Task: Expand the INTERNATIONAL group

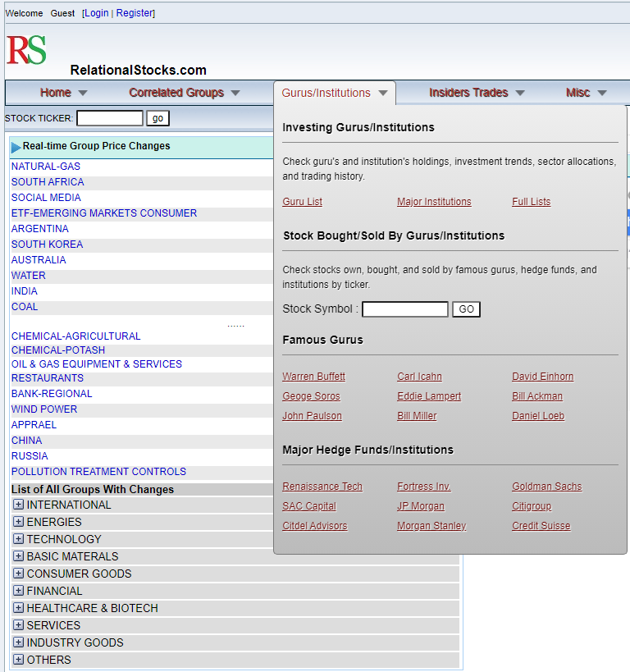Action: pyautogui.click(x=18, y=505)
